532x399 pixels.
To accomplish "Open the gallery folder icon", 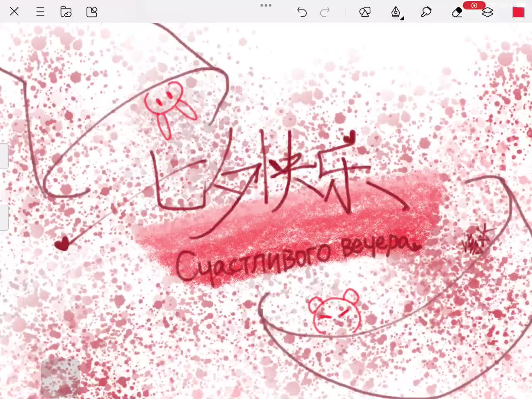I will tap(66, 12).
